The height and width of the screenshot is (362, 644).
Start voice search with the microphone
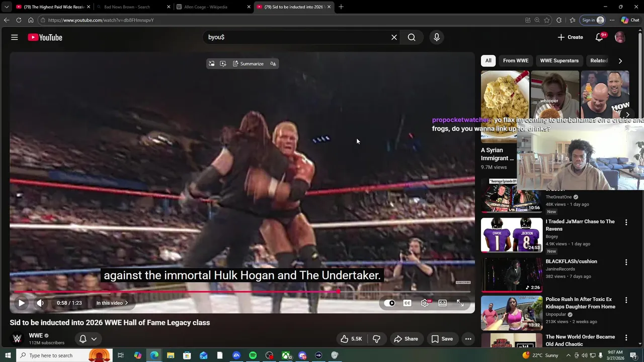click(x=437, y=37)
